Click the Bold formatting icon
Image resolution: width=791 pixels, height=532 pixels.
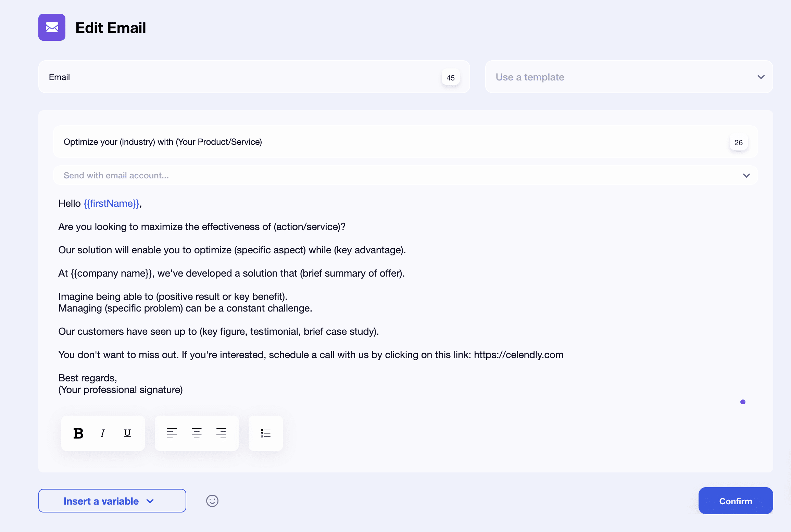[x=78, y=433]
